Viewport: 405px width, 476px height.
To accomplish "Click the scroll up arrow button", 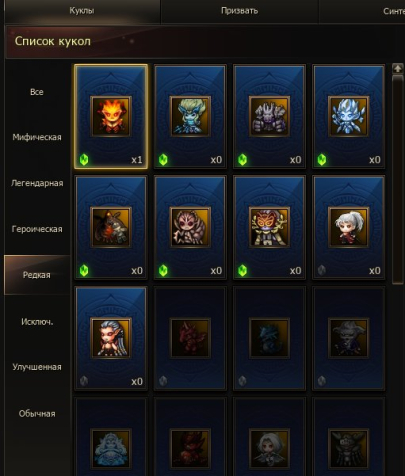I will 398,69.
